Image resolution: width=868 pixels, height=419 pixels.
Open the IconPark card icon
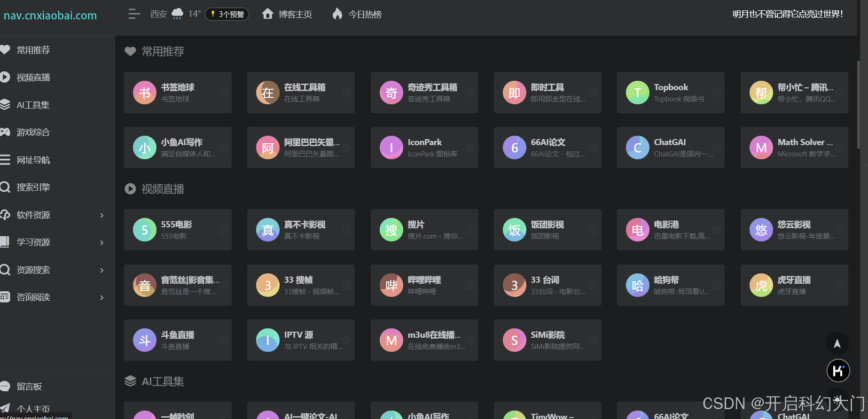[x=391, y=147]
